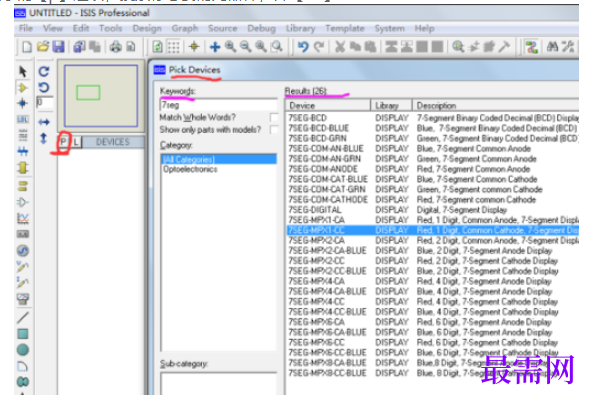
Task: Select the Component mode tool
Action: [x=23, y=88]
